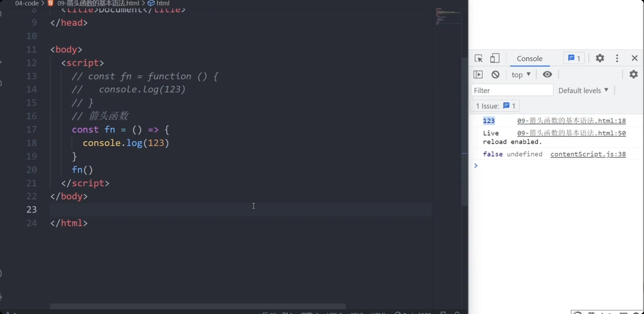Close the DevTools panel

coord(634,58)
